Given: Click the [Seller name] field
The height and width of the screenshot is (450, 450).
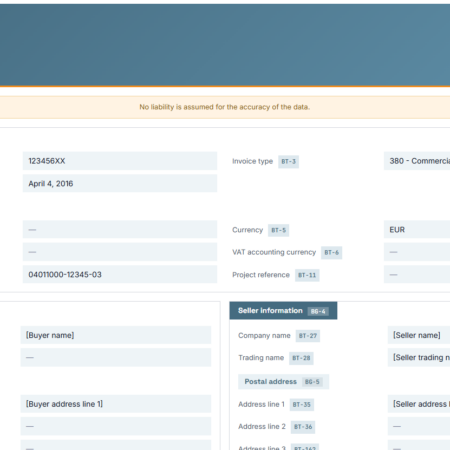Looking at the screenshot, I should (419, 335).
